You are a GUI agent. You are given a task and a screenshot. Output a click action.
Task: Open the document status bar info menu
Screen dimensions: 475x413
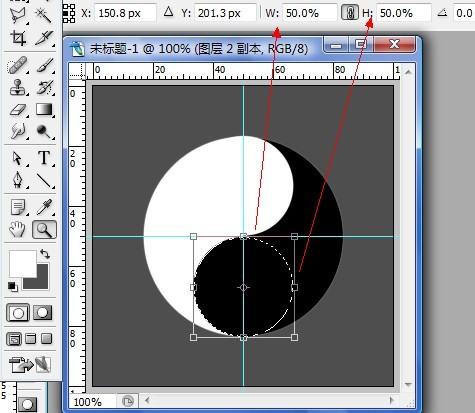click(x=127, y=401)
